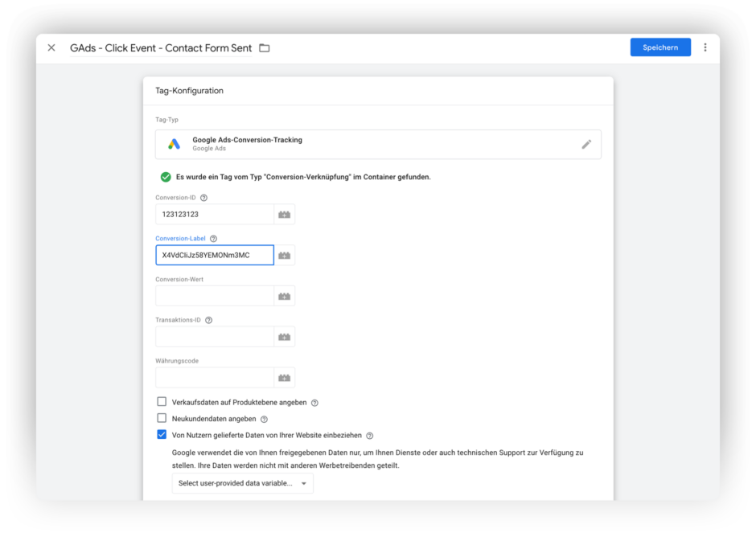The height and width of the screenshot is (541, 756).
Task: Enable Neukundendaten angeben checkbox
Action: point(162,418)
